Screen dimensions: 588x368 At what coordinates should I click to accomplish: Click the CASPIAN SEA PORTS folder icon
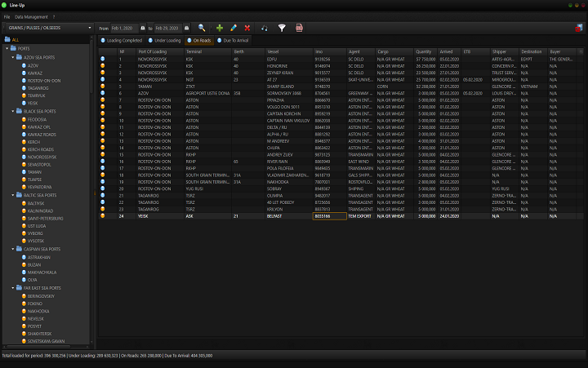point(19,249)
